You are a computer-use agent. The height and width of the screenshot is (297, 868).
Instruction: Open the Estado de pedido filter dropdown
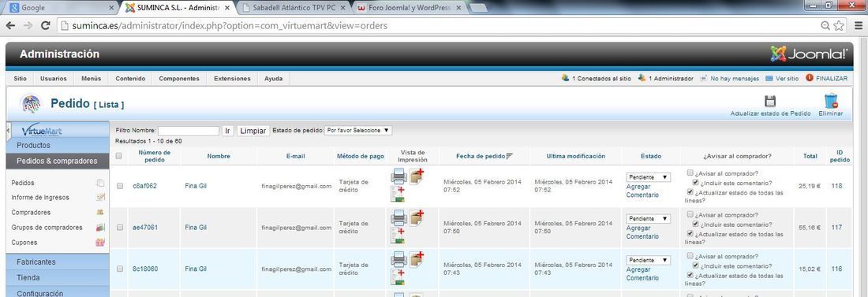pos(359,131)
